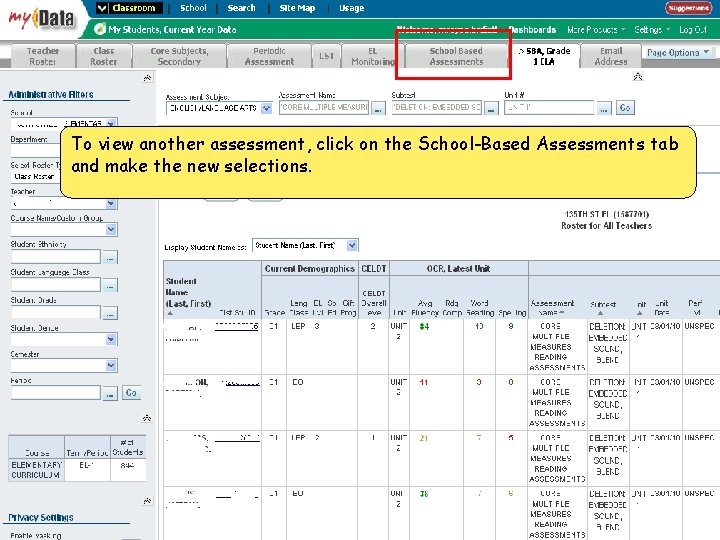Expand the More Products menu
This screenshot has width=720, height=540.
click(596, 30)
